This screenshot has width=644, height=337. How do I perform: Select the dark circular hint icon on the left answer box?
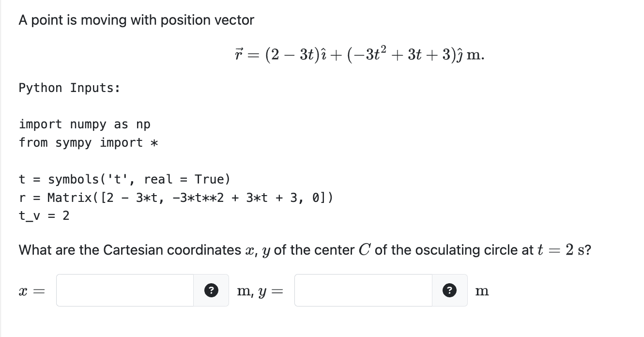point(211,290)
